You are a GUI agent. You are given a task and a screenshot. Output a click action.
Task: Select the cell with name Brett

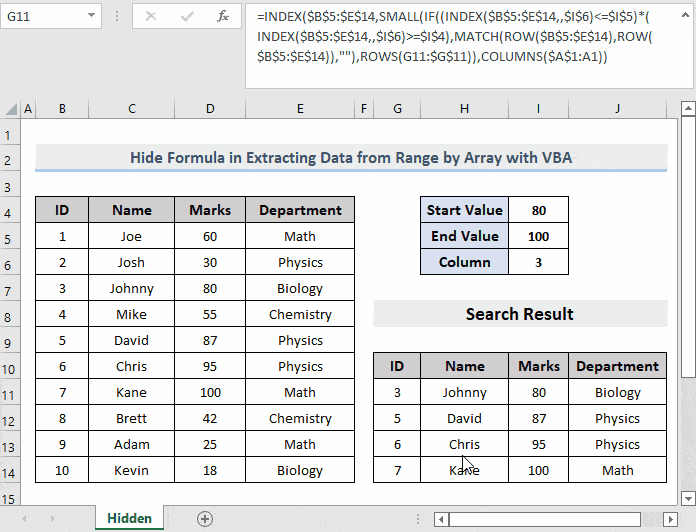tap(131, 418)
